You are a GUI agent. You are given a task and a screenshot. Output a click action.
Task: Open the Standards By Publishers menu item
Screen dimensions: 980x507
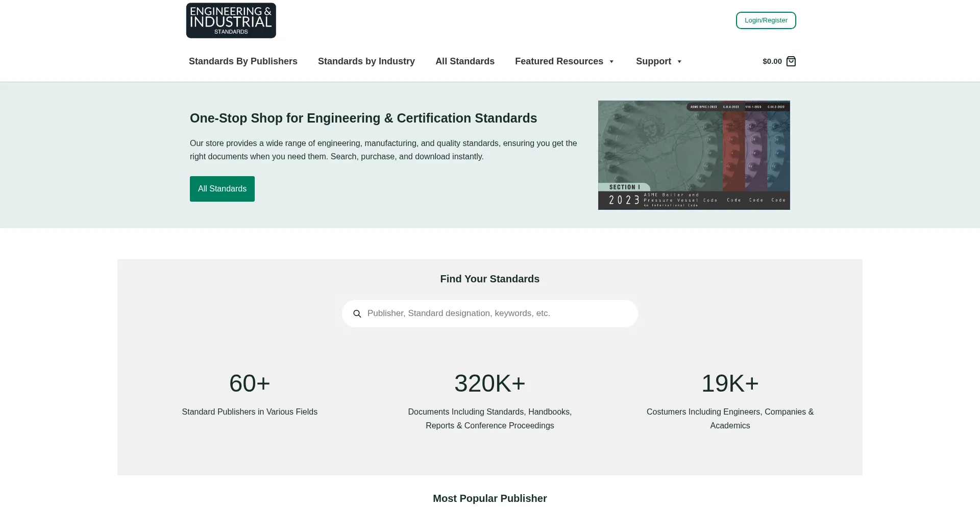pyautogui.click(x=243, y=61)
